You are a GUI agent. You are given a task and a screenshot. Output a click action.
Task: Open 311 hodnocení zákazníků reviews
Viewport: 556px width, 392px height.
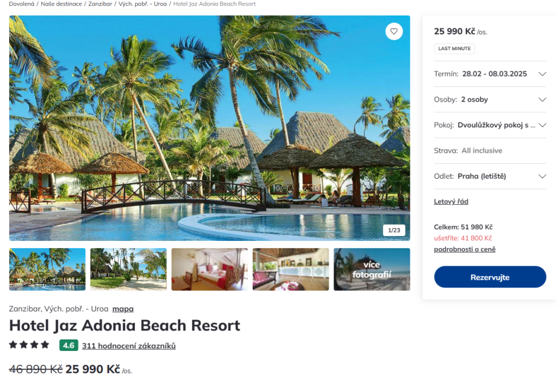pyautogui.click(x=129, y=345)
